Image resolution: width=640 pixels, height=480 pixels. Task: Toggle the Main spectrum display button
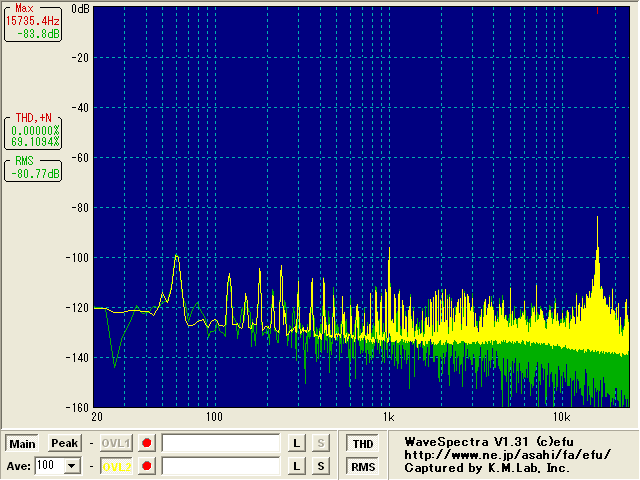pos(22,444)
